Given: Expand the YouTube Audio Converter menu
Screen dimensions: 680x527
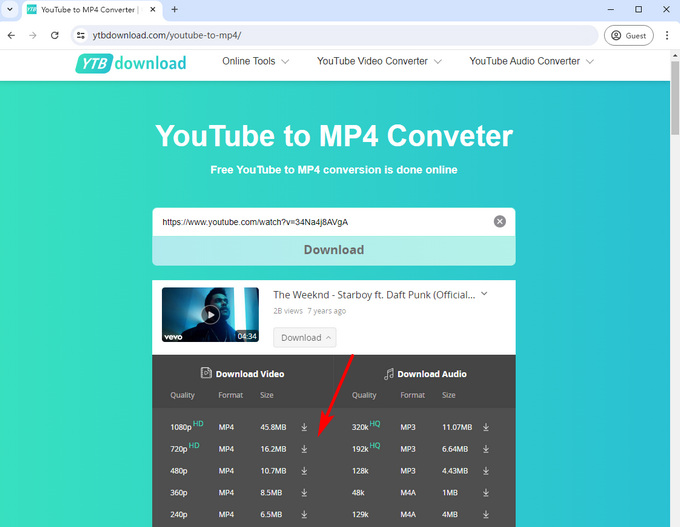Looking at the screenshot, I should click(531, 61).
